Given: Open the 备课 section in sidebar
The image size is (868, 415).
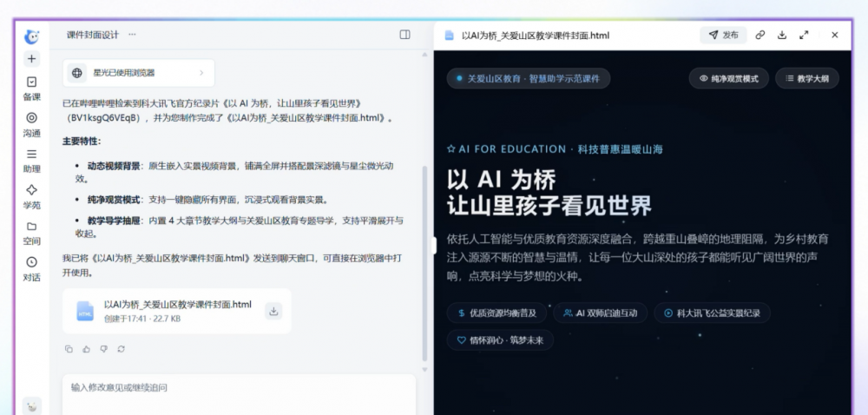Looking at the screenshot, I should 31,89.
